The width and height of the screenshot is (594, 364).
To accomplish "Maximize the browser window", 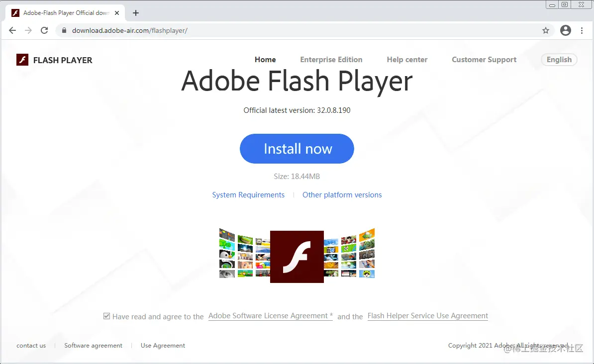I will [565, 4].
